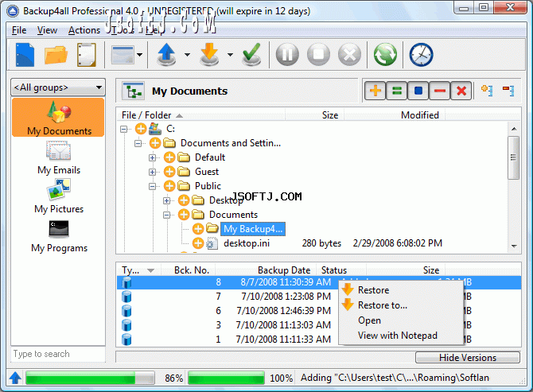The height and width of the screenshot is (392, 533).
Task: Toggle the blue square filter button
Action: click(x=418, y=91)
